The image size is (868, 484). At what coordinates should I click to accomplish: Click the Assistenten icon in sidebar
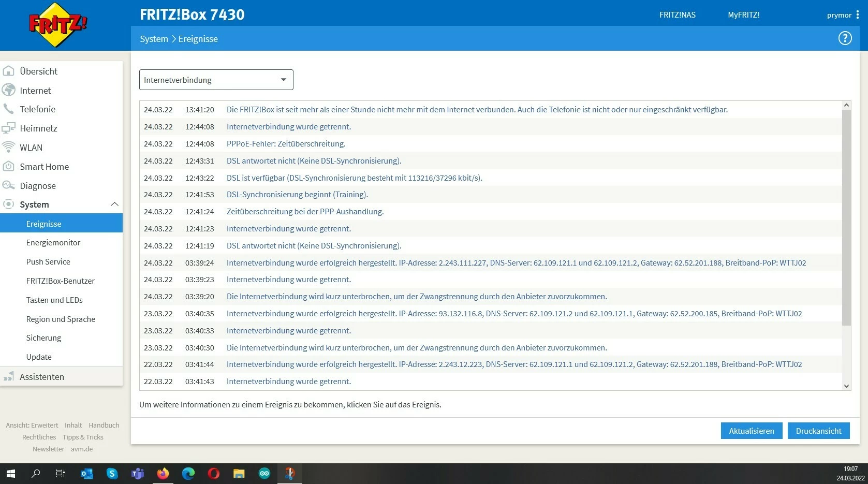pyautogui.click(x=9, y=376)
